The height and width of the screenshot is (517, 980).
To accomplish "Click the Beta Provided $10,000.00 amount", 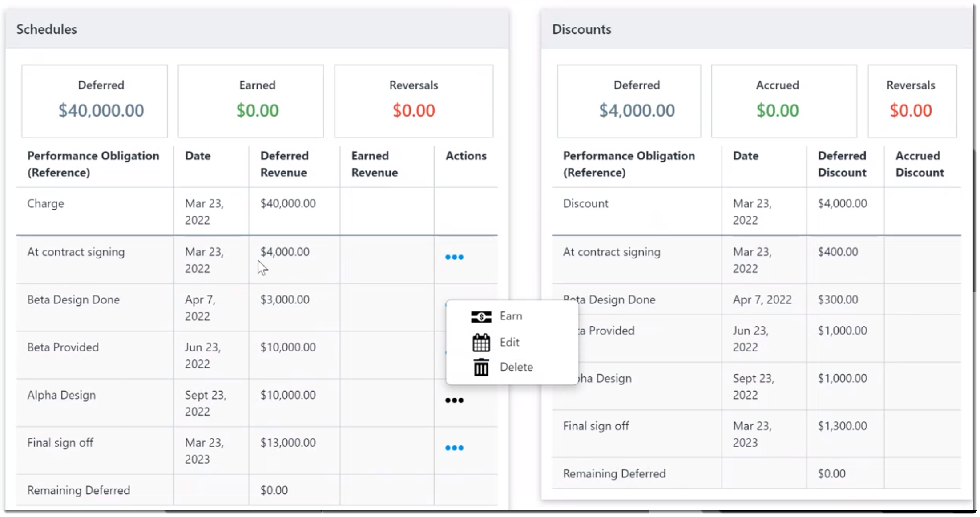I will coord(288,347).
